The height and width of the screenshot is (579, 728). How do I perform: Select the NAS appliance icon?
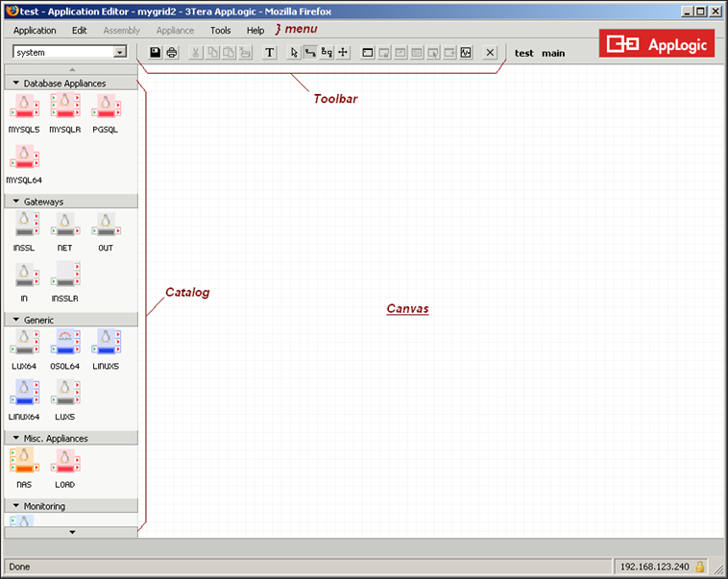(x=24, y=461)
